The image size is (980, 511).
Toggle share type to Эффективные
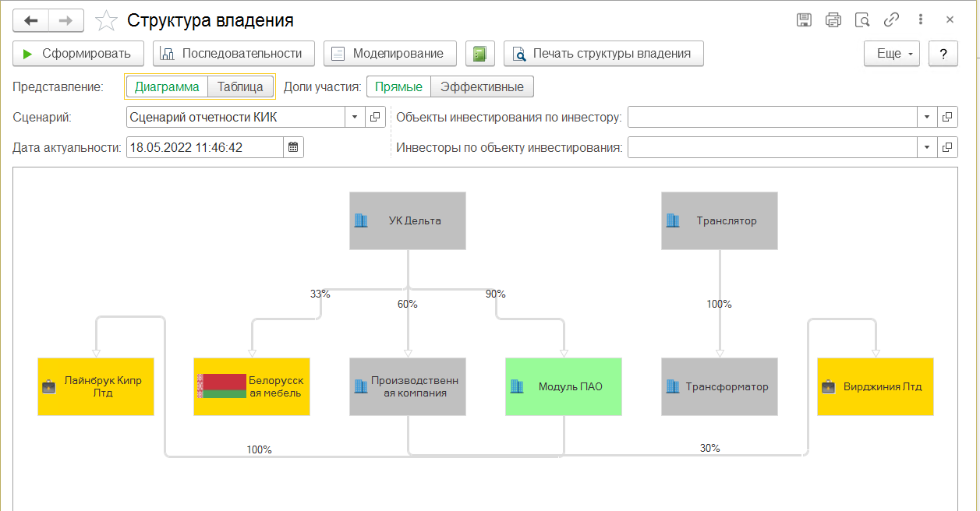(482, 86)
